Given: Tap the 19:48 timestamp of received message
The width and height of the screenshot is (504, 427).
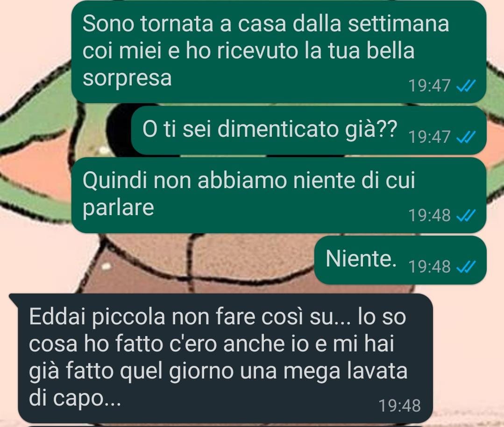Looking at the screenshot, I should (399, 406).
